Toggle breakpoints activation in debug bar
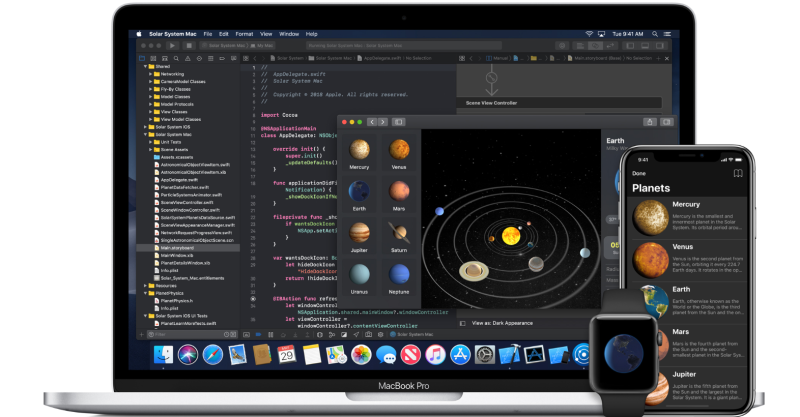The width and height of the screenshot is (800, 417). point(258,335)
